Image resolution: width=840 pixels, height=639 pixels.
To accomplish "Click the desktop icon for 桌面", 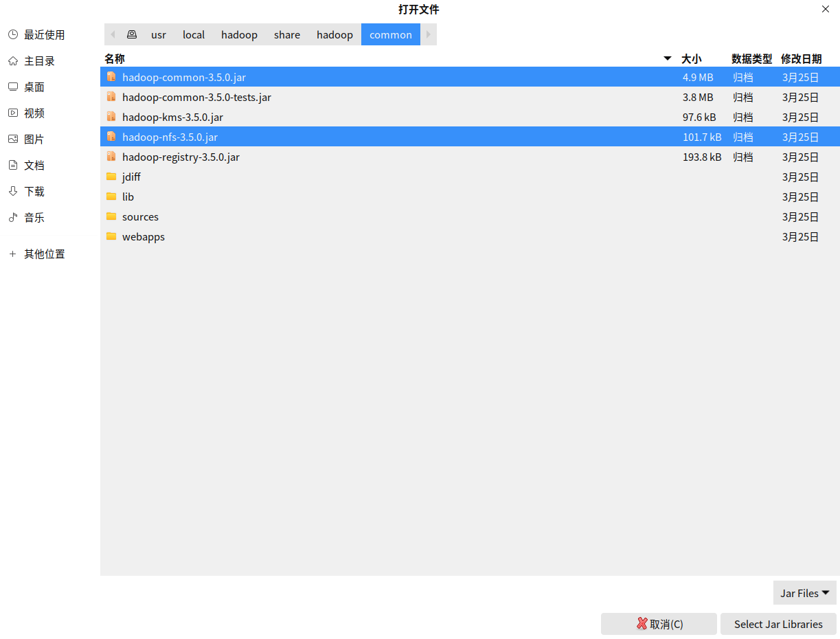I will pyautogui.click(x=12, y=87).
